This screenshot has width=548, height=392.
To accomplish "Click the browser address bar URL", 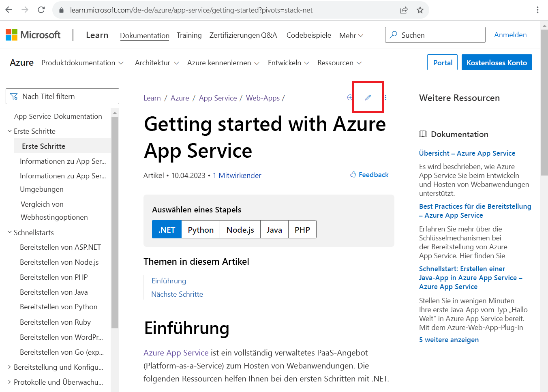I will [x=191, y=10].
